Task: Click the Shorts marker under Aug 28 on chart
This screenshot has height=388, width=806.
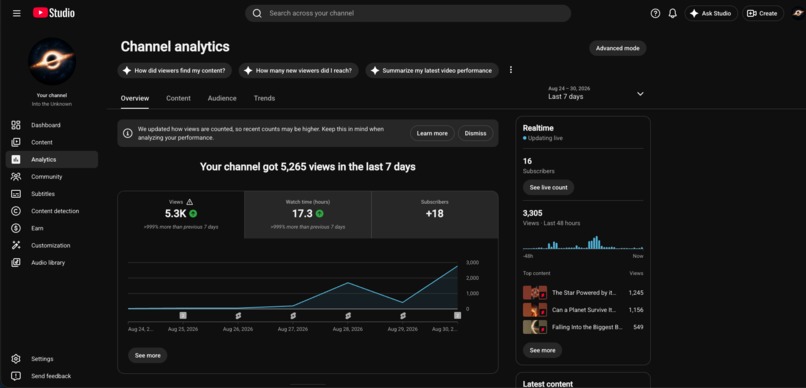Action: [348, 315]
